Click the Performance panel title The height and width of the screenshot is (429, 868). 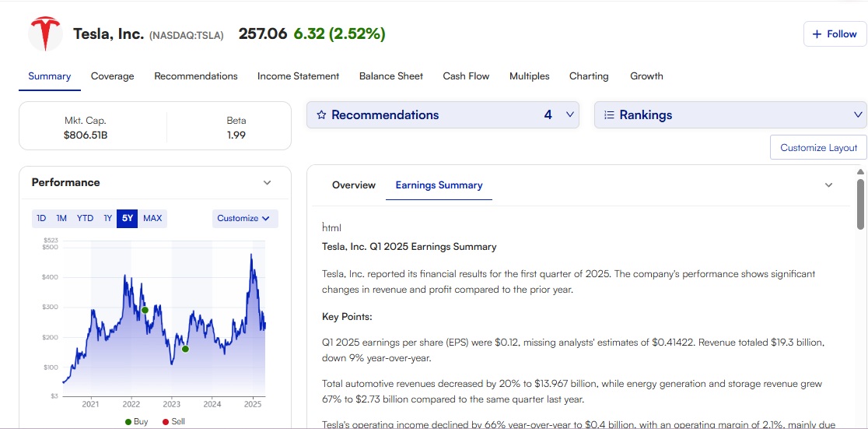[x=66, y=182]
